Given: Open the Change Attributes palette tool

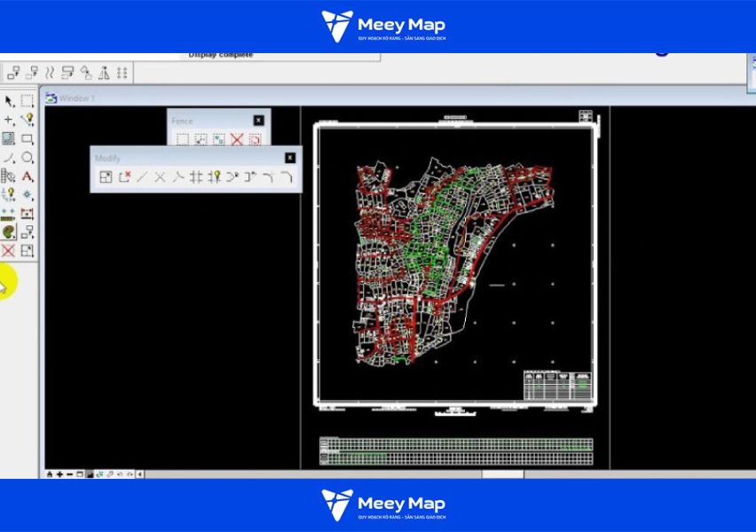Looking at the screenshot, I should pyautogui.click(x=9, y=232).
